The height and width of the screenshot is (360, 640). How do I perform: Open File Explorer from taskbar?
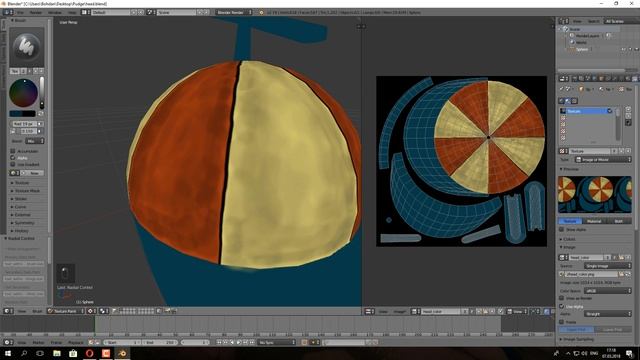pos(57,353)
